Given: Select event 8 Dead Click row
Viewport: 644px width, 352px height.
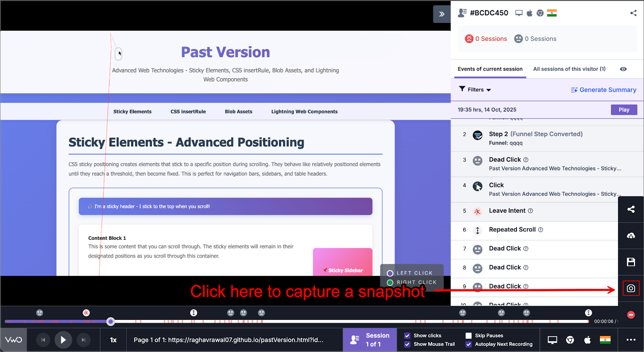Looking at the screenshot, I should (535, 268).
